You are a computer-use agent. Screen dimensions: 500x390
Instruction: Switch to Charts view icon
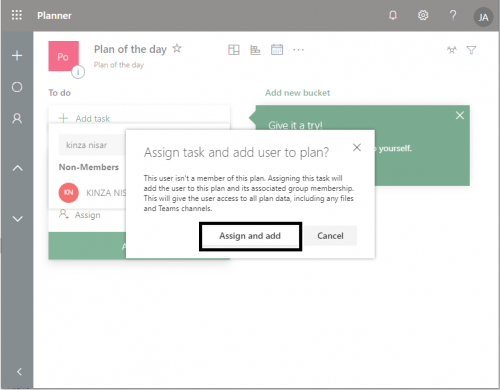click(x=255, y=50)
